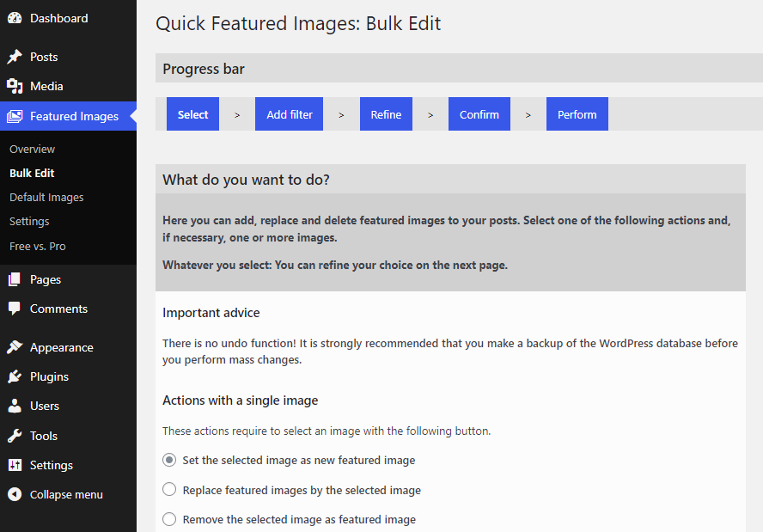Click the Pages icon in sidebar
Viewport: 763px width, 532px height.
point(15,279)
